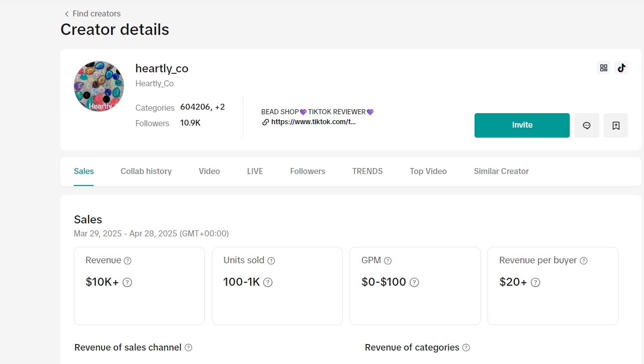
Task: Click help icon beside $10K+ value
Action: click(x=127, y=283)
